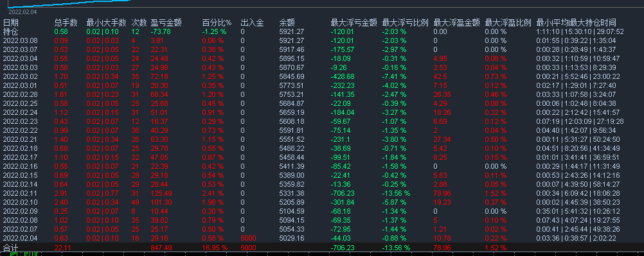Click the 847.49 total profit value
This screenshot has height=256, width=644.
point(161,248)
